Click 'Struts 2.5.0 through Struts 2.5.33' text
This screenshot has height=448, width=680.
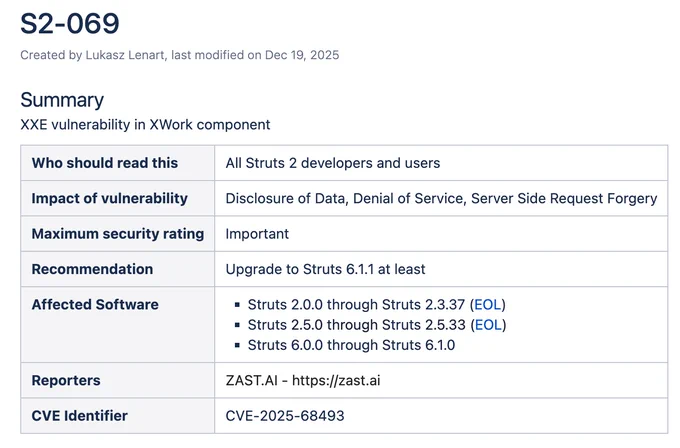pos(357,325)
